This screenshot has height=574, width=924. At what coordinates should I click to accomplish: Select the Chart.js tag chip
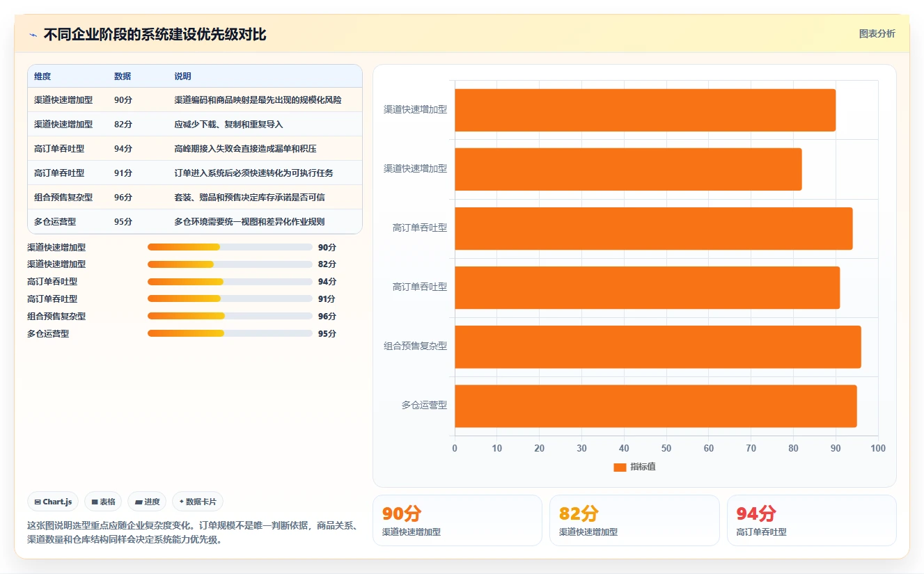click(x=53, y=502)
